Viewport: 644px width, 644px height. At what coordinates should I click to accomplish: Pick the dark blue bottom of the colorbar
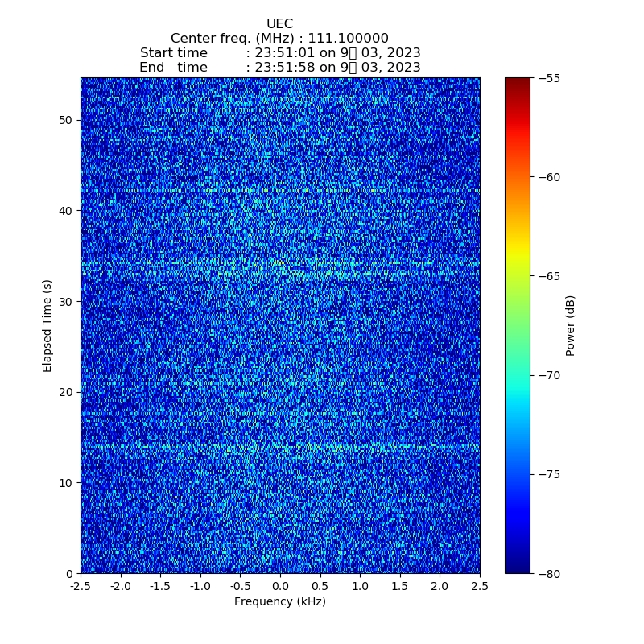[x=518, y=568]
